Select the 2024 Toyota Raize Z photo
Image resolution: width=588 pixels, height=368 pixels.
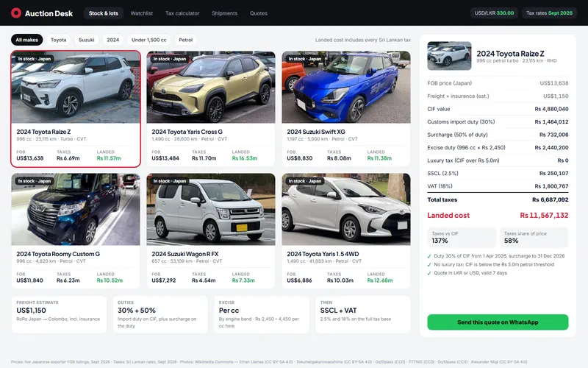click(76, 87)
